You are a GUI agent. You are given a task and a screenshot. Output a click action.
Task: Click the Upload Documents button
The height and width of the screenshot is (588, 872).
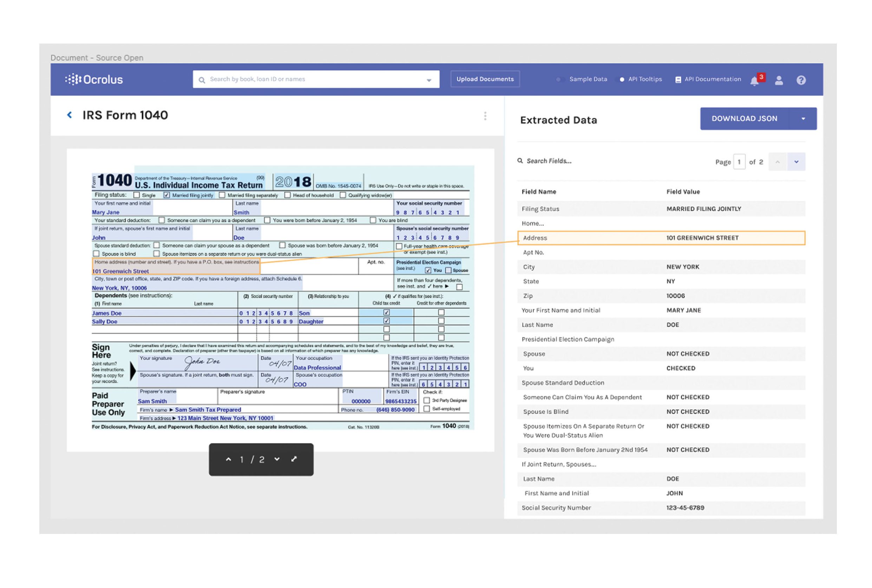pos(485,79)
